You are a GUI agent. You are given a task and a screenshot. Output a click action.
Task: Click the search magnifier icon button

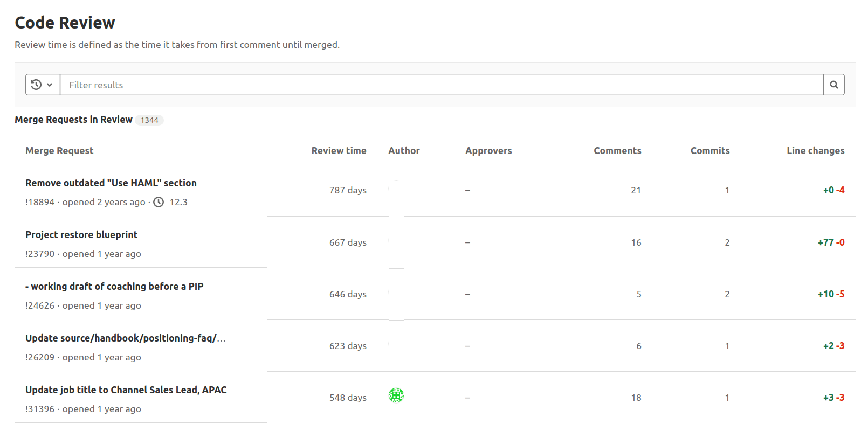click(833, 85)
